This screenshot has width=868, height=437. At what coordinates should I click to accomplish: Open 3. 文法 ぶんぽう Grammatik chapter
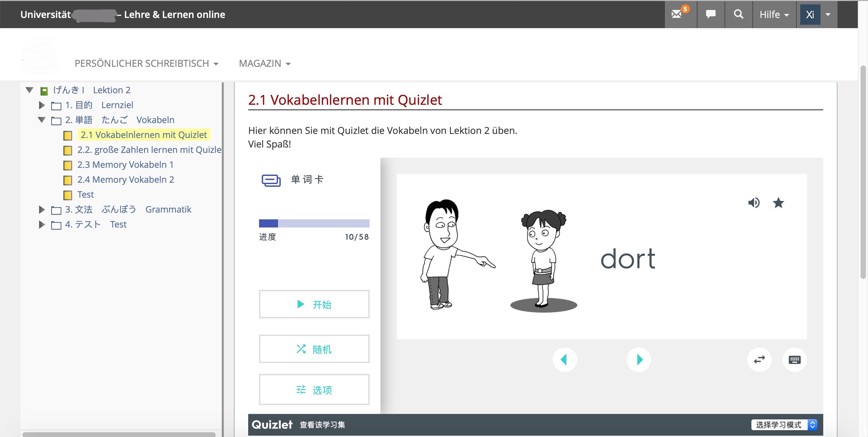pyautogui.click(x=128, y=210)
